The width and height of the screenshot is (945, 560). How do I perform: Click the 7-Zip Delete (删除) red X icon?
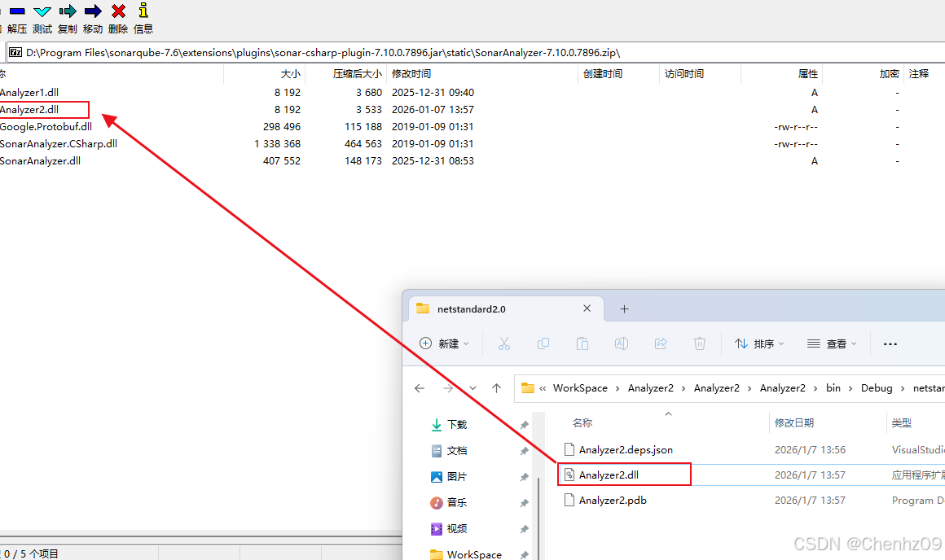pos(118,11)
